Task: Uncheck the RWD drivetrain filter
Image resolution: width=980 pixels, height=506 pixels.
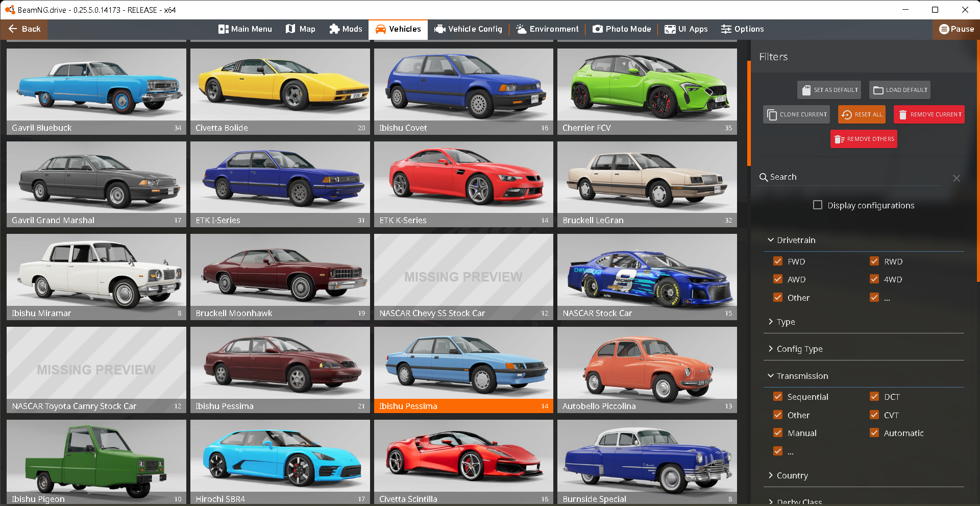Action: 874,261
